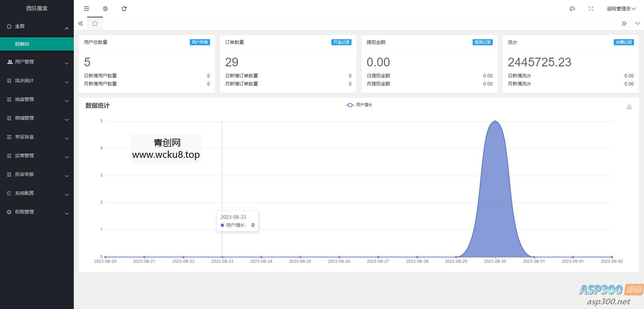The width and height of the screenshot is (644, 309).
Task: Open the theme palette icon
Action: (x=572, y=9)
